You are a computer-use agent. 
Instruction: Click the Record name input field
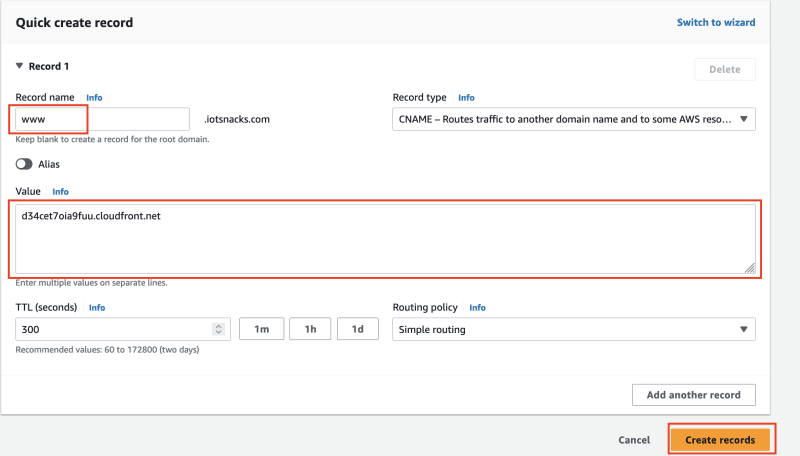point(103,119)
